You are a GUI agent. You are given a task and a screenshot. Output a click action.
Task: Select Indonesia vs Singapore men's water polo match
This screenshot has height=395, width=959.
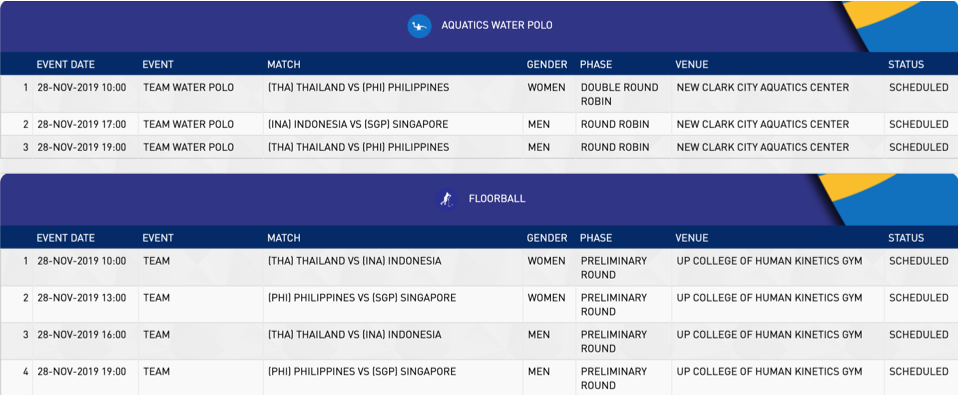358,124
